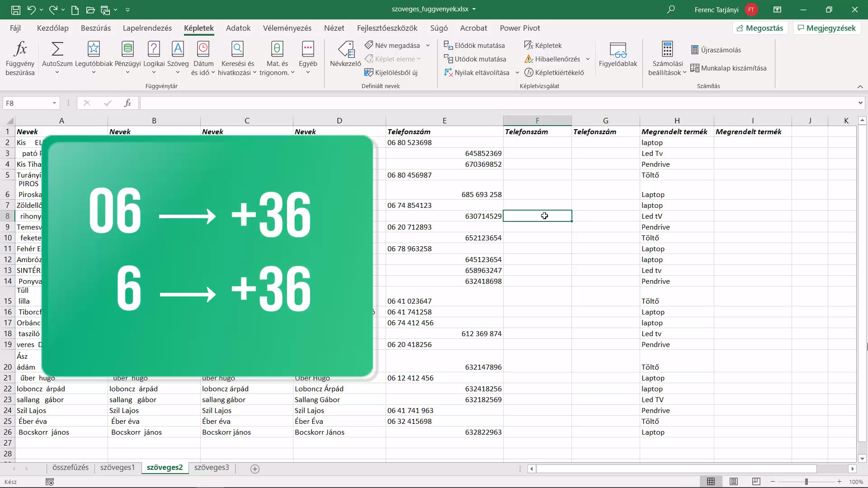Image resolution: width=868 pixels, height=488 pixels.
Task: Open the Pénzügyi functions library
Action: tap(127, 59)
